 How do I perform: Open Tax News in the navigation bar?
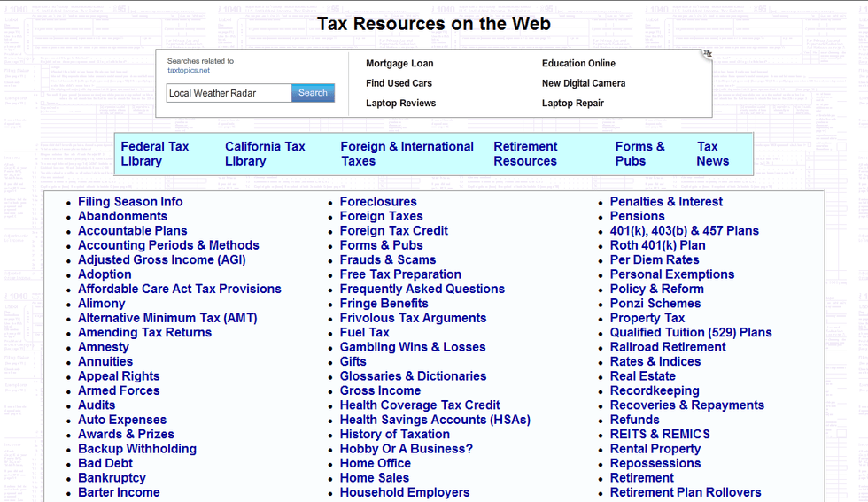point(712,154)
